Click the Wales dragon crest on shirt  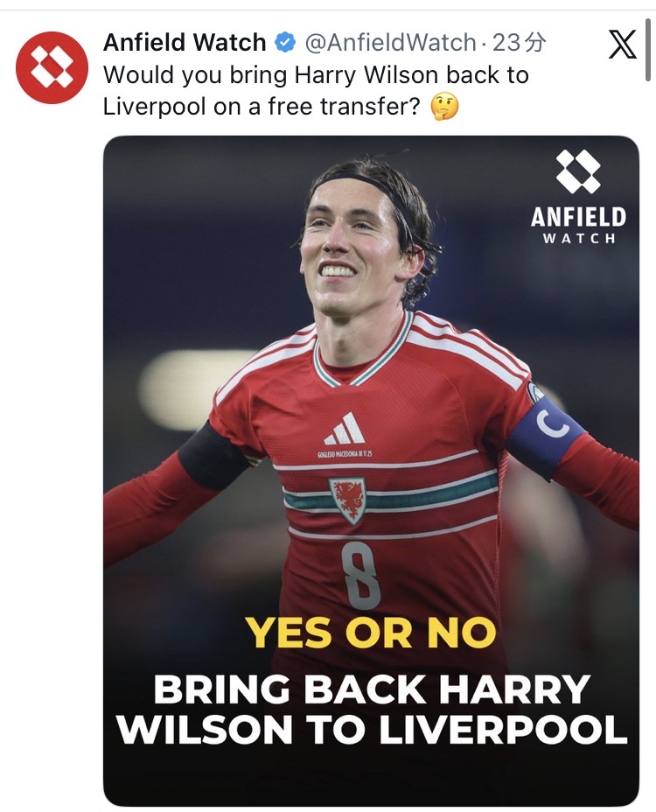click(x=347, y=500)
